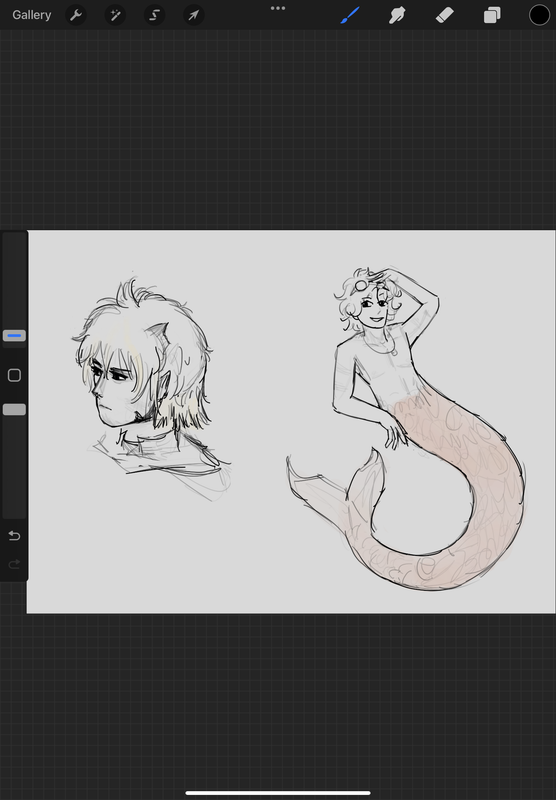The image size is (556, 800).
Task: Select the Brush tool
Action: [350, 15]
